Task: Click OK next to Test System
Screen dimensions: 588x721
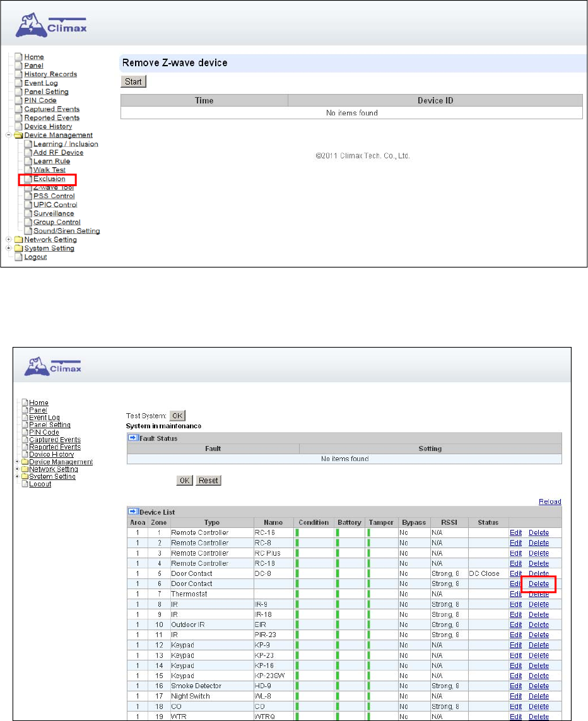Action: pos(177,416)
